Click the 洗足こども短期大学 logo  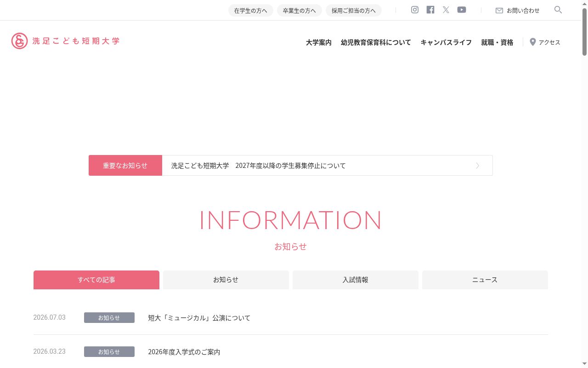[66, 41]
